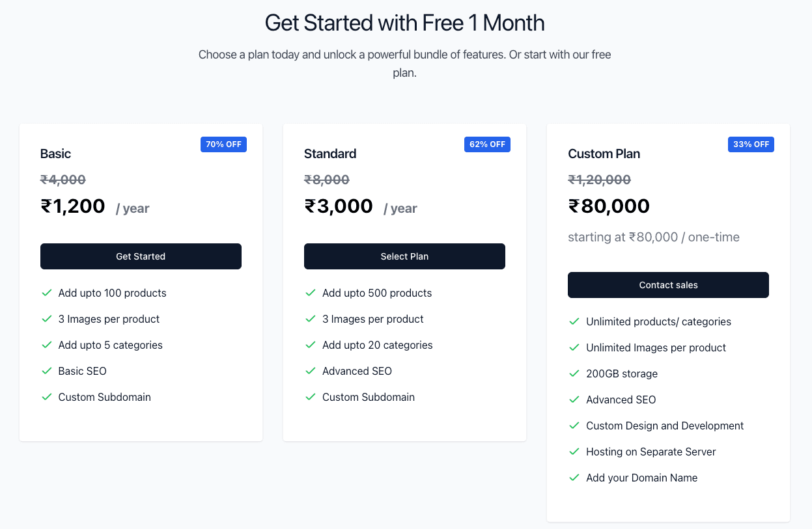Click the strikethrough price ₹8,000 on Standard plan
This screenshot has width=812, height=529.
[327, 180]
